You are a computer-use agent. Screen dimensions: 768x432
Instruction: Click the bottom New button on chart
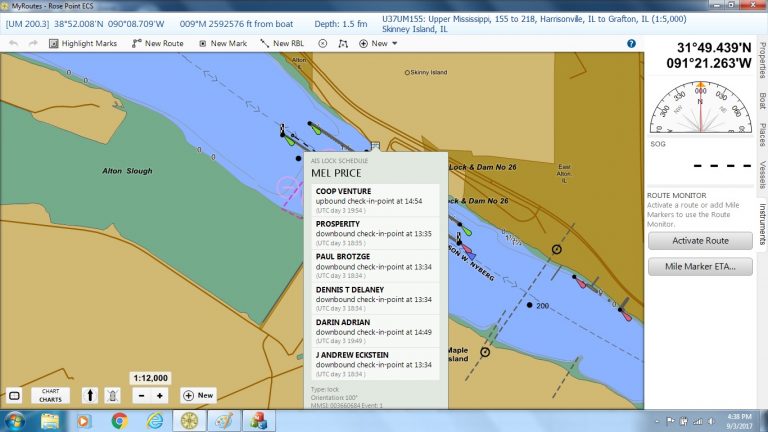198,395
